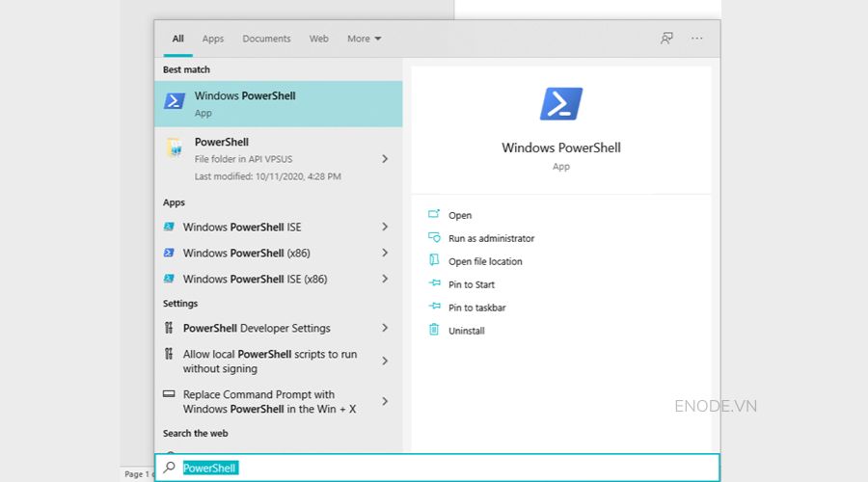Click the Windows PowerShell (x86) icon
Screen dimensions: 868x482
pyautogui.click(x=169, y=254)
